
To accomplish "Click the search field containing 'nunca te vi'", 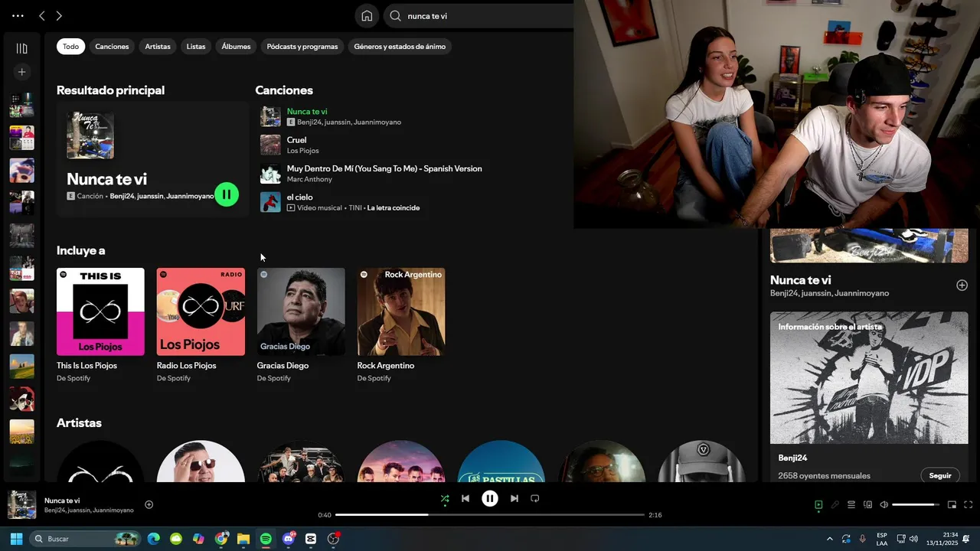I will [x=479, y=15].
